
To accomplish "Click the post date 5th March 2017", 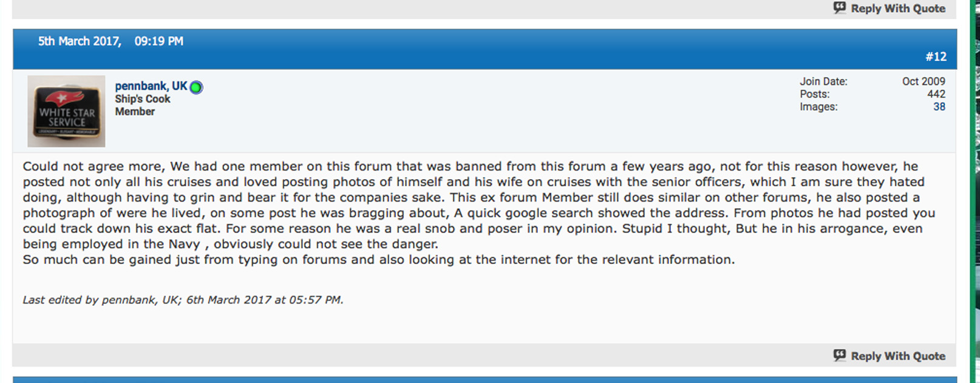I will coord(79,41).
